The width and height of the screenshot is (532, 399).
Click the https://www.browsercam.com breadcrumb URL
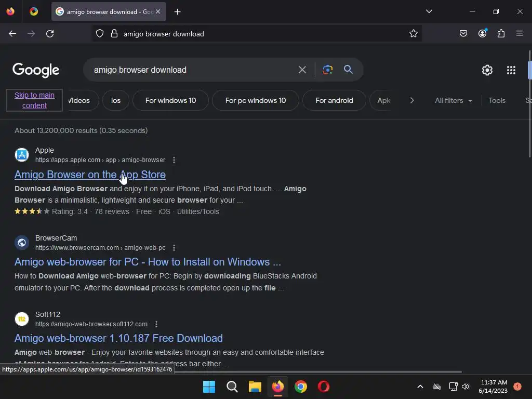click(x=100, y=248)
